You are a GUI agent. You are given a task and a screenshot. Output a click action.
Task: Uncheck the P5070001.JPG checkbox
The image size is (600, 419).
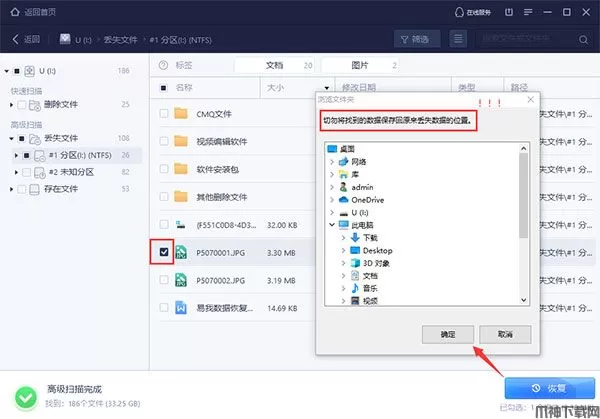164,252
